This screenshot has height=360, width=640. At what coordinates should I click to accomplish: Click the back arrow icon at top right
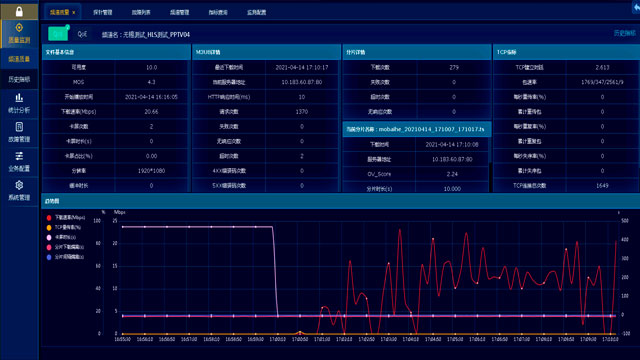(x=636, y=7)
